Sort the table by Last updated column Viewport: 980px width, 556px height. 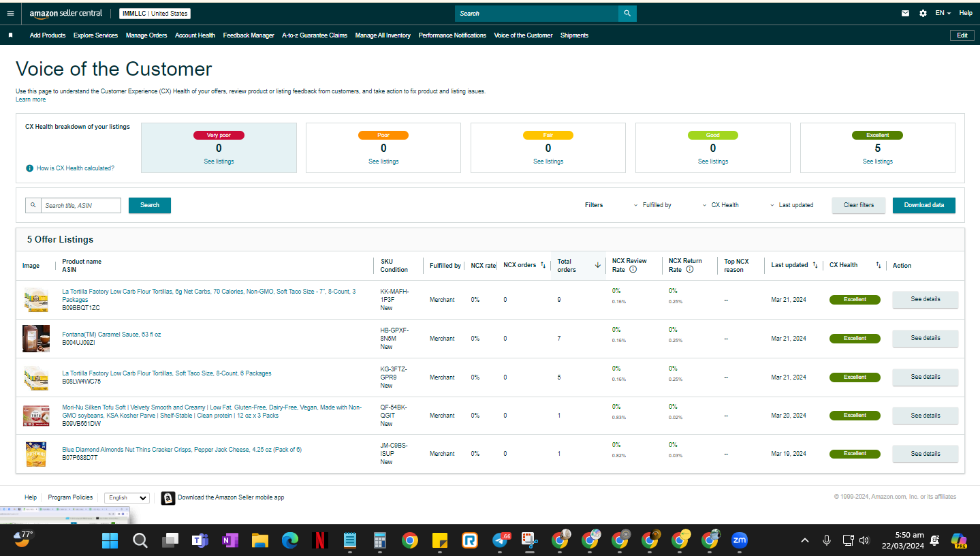pos(815,265)
